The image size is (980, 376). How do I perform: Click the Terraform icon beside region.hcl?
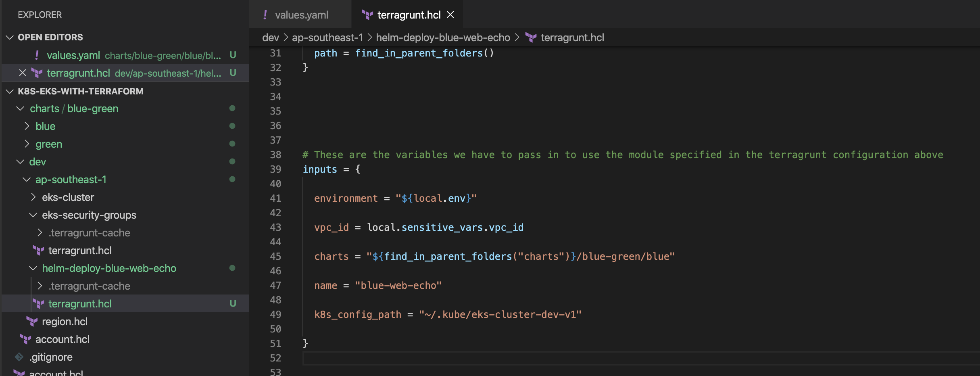pos(32,322)
